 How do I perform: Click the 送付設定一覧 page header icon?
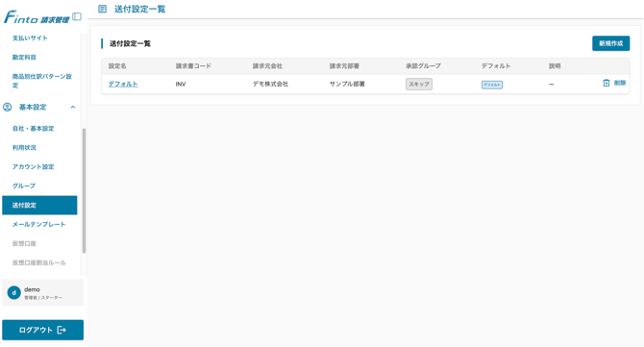pyautogui.click(x=102, y=9)
